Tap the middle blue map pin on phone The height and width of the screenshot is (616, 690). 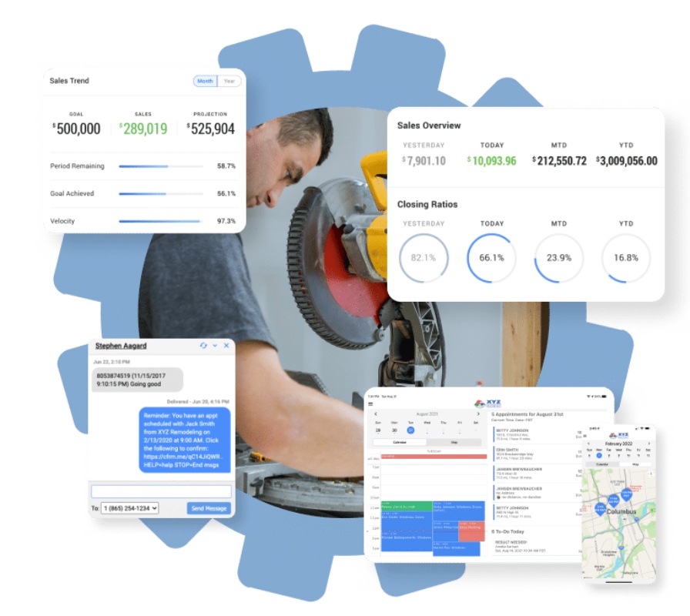click(x=614, y=500)
